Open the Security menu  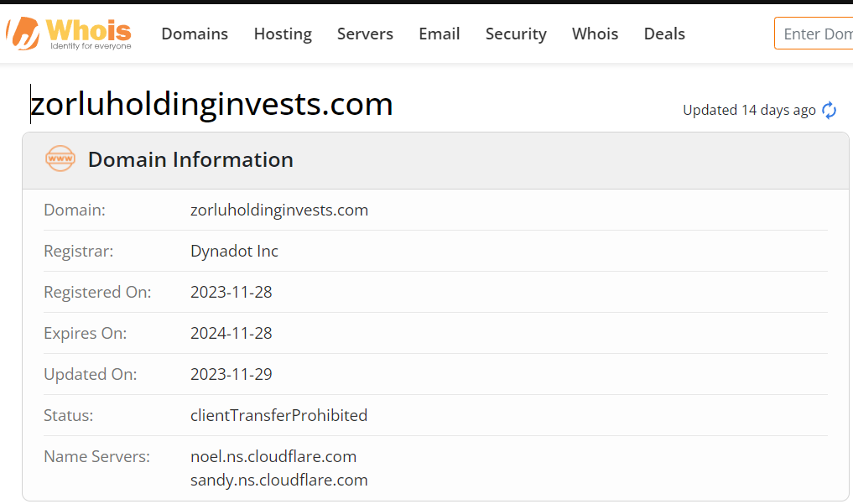517,34
